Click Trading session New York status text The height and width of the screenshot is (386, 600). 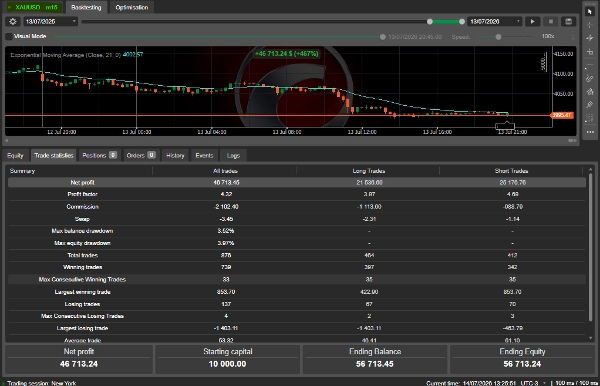pos(41,383)
